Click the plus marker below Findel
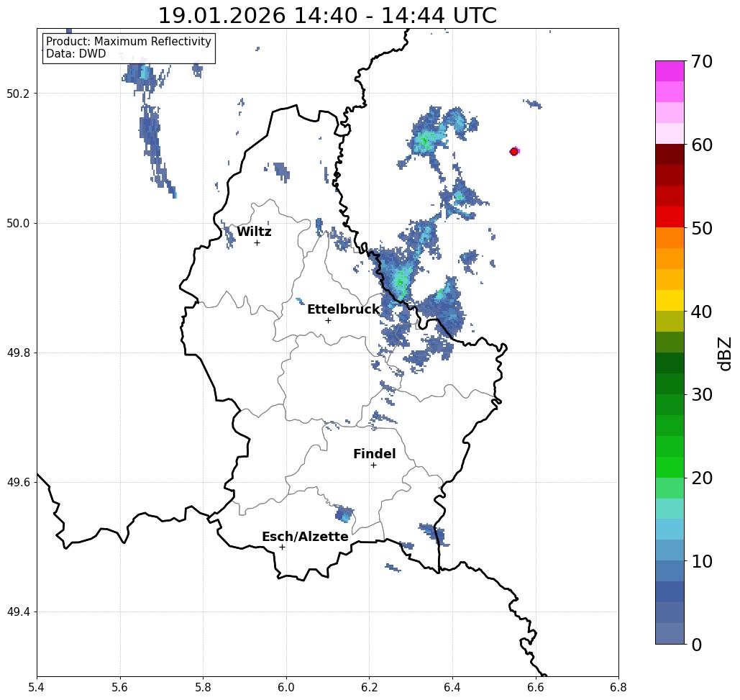Viewport: 740px width, 700px height. click(373, 465)
